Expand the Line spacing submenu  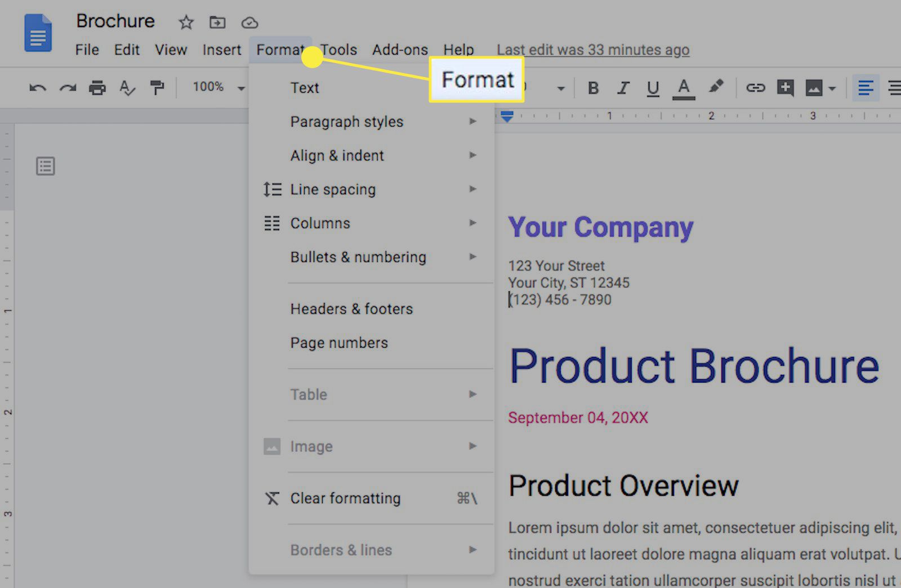click(372, 189)
